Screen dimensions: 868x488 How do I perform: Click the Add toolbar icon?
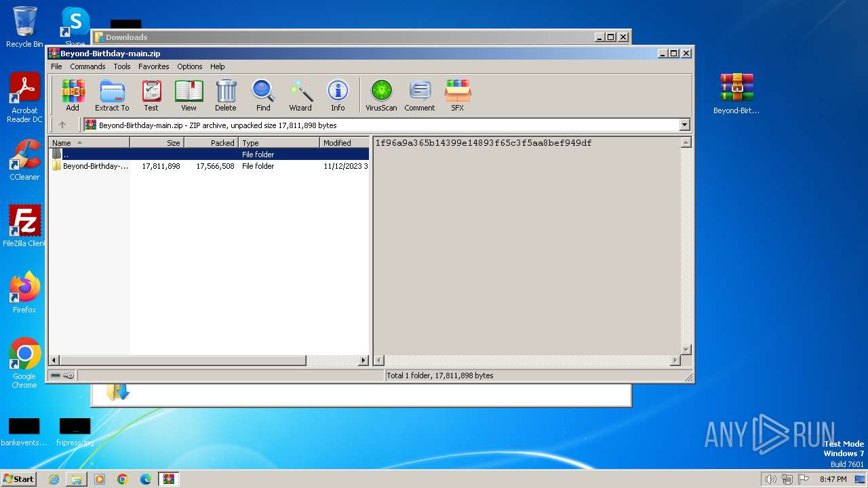[x=73, y=95]
